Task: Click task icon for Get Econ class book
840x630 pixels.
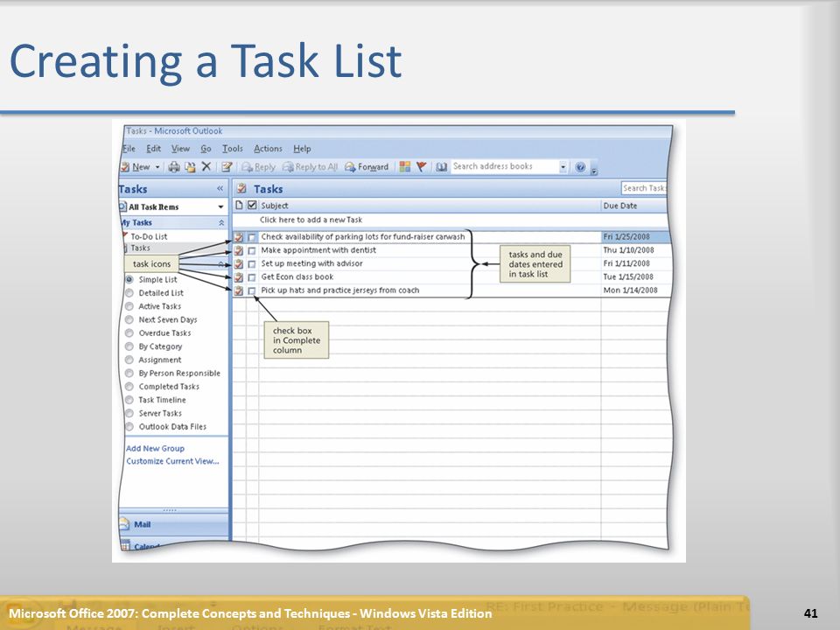Action: (239, 277)
